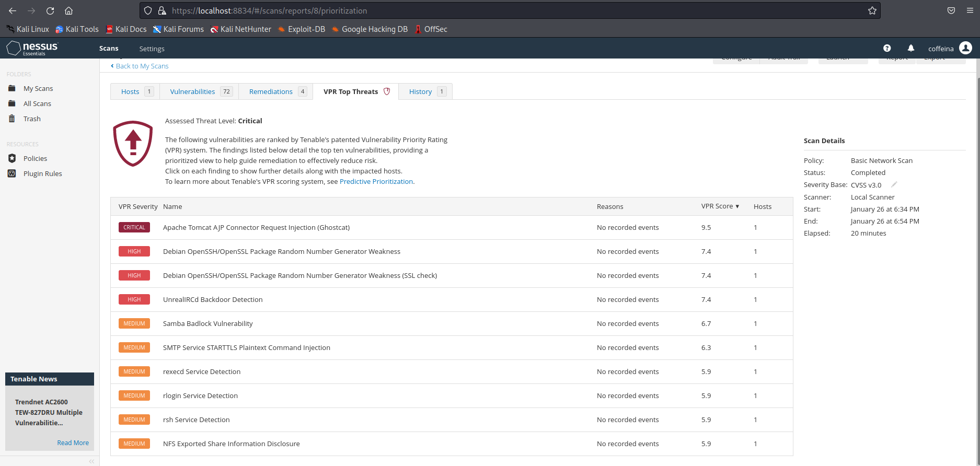Select My Scans folder label
This screenshot has height=466, width=980.
point(38,88)
